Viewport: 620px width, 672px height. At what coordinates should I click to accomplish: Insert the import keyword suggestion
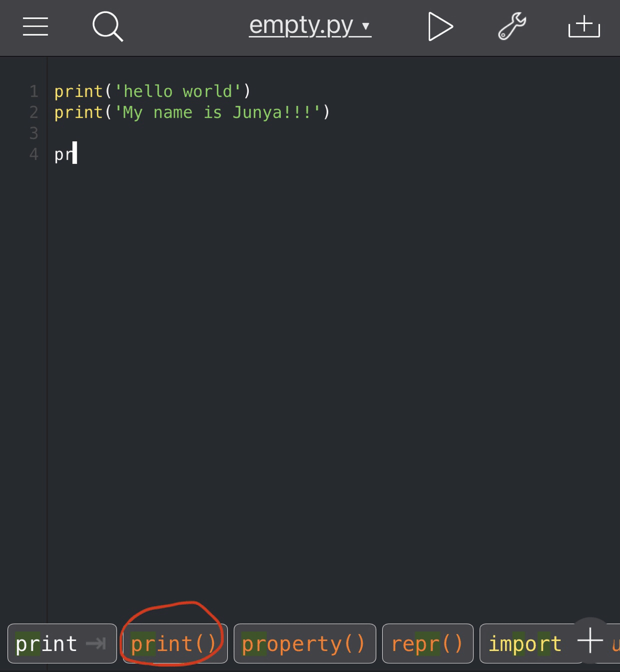[525, 643]
